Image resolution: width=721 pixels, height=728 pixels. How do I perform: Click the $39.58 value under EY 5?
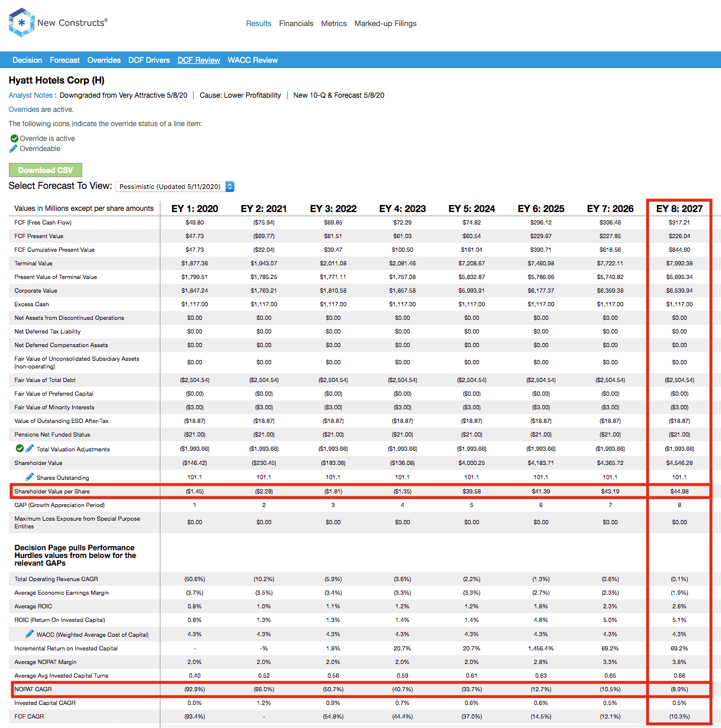pyautogui.click(x=472, y=492)
